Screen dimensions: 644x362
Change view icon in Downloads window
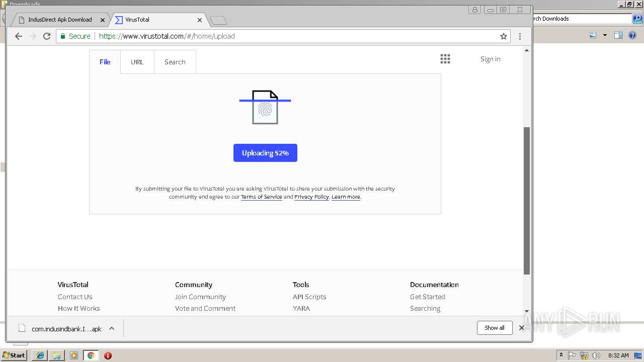tap(593, 35)
